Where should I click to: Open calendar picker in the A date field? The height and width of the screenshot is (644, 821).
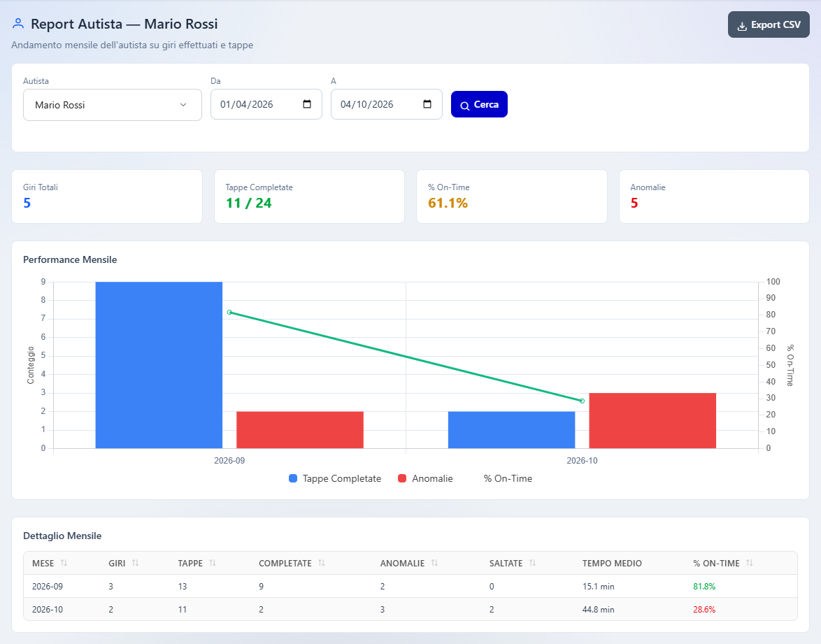click(427, 104)
